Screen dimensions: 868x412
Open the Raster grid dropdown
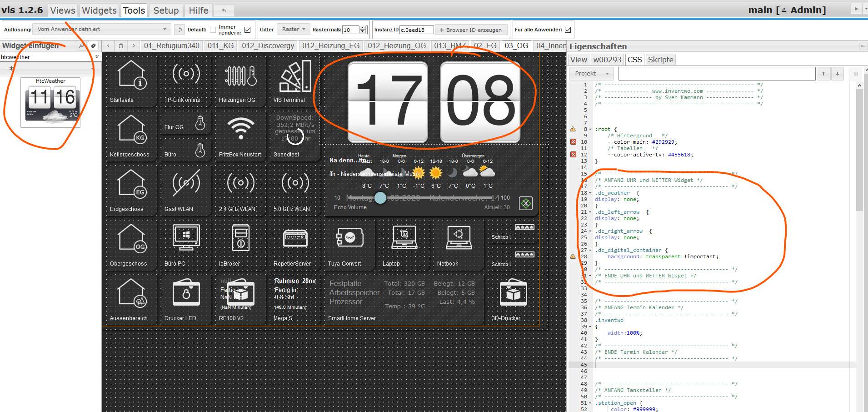tap(293, 29)
